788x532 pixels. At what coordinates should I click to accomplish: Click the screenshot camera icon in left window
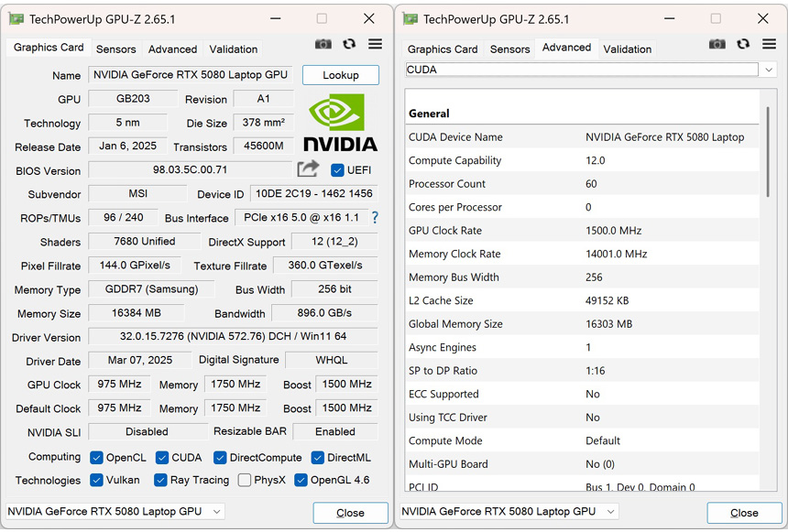[323, 44]
